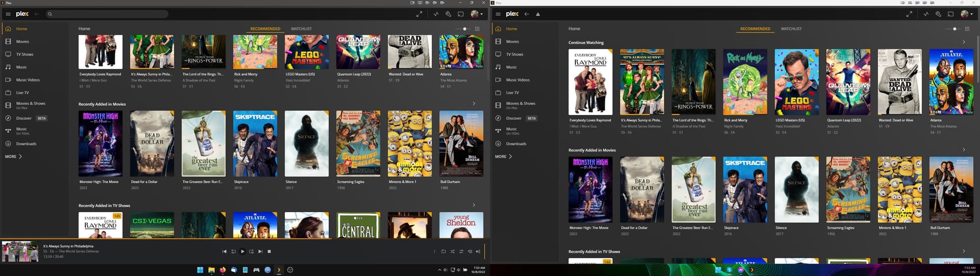Select Recommended tab in right window
The height and width of the screenshot is (276, 980).
click(755, 29)
